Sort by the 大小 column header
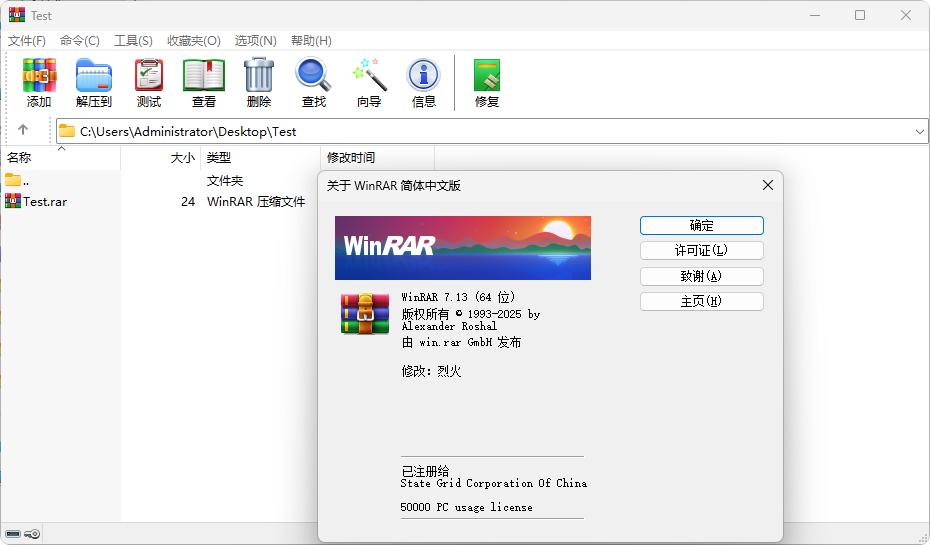 coord(161,158)
